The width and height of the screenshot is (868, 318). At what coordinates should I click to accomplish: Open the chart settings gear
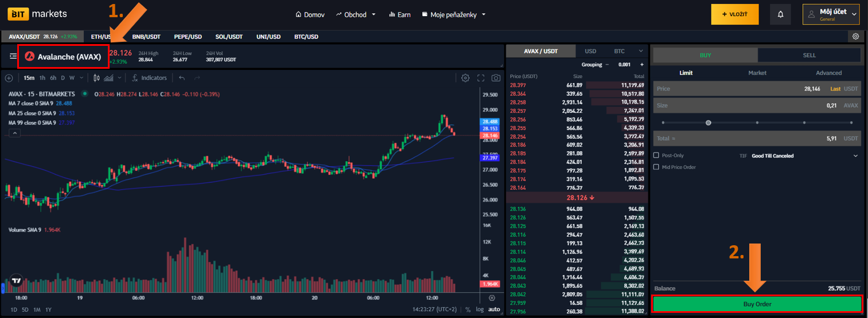point(465,78)
